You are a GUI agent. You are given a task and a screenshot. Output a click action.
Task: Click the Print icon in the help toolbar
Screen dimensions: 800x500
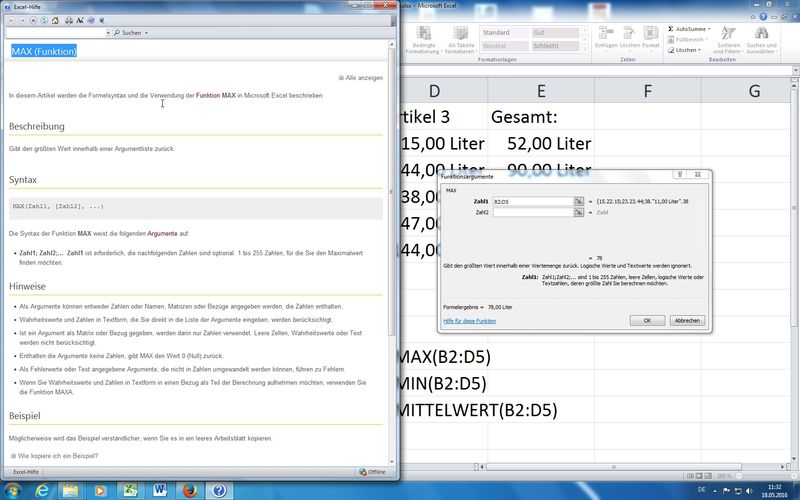tap(70, 19)
